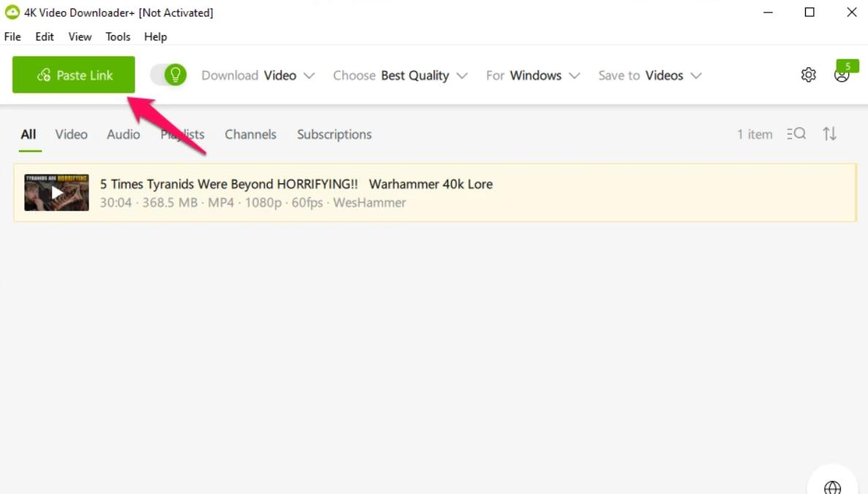
Task: Minimize the 4K Video Downloader window
Action: click(768, 12)
